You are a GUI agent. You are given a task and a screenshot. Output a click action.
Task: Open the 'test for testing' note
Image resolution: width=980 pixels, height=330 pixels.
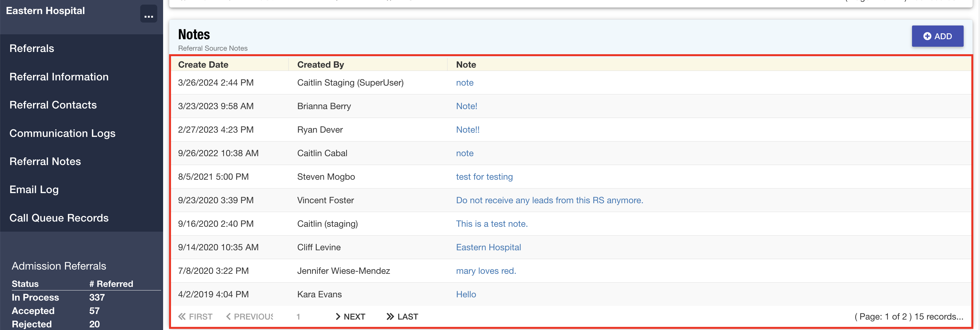484,177
